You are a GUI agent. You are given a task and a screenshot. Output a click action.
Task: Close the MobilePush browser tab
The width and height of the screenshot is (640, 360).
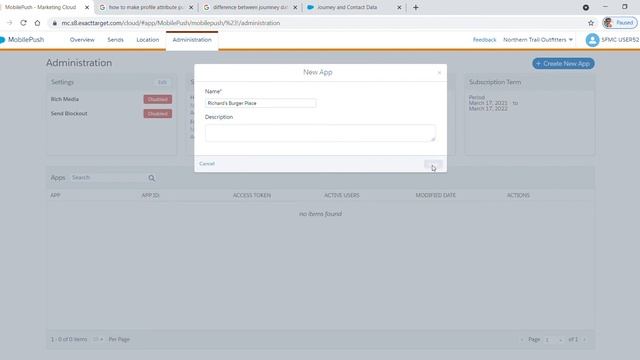87,7
